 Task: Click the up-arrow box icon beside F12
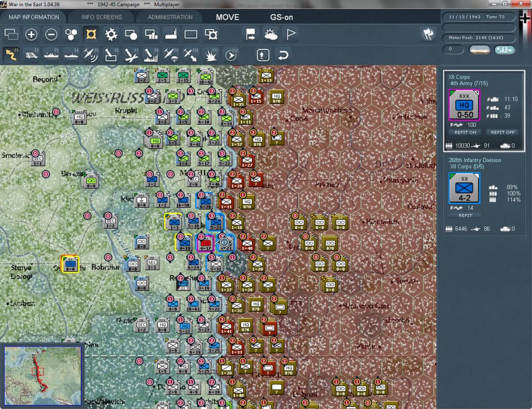(262, 55)
